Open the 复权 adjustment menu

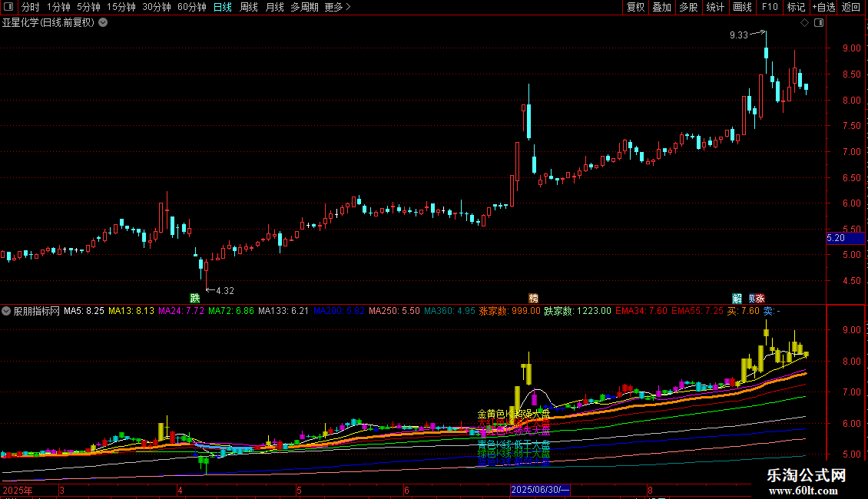pos(635,7)
